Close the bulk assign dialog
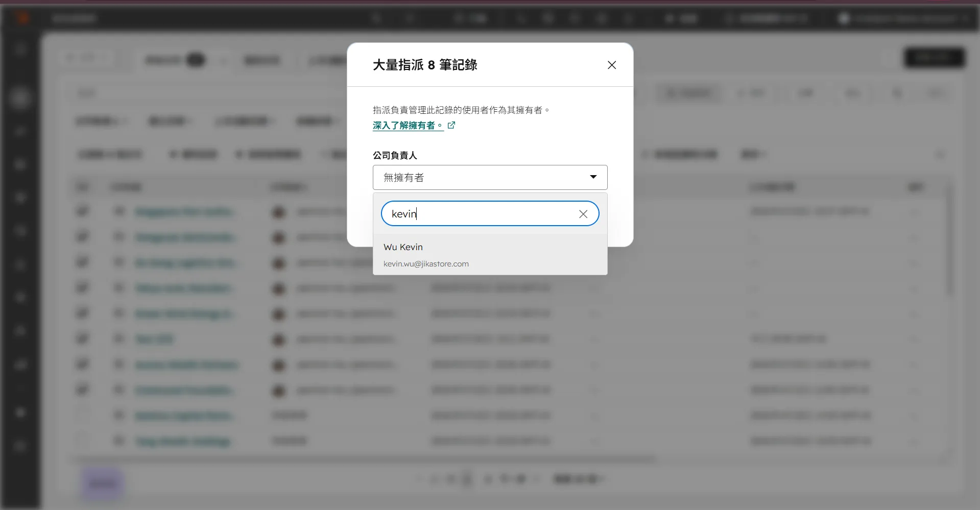 [x=612, y=65]
